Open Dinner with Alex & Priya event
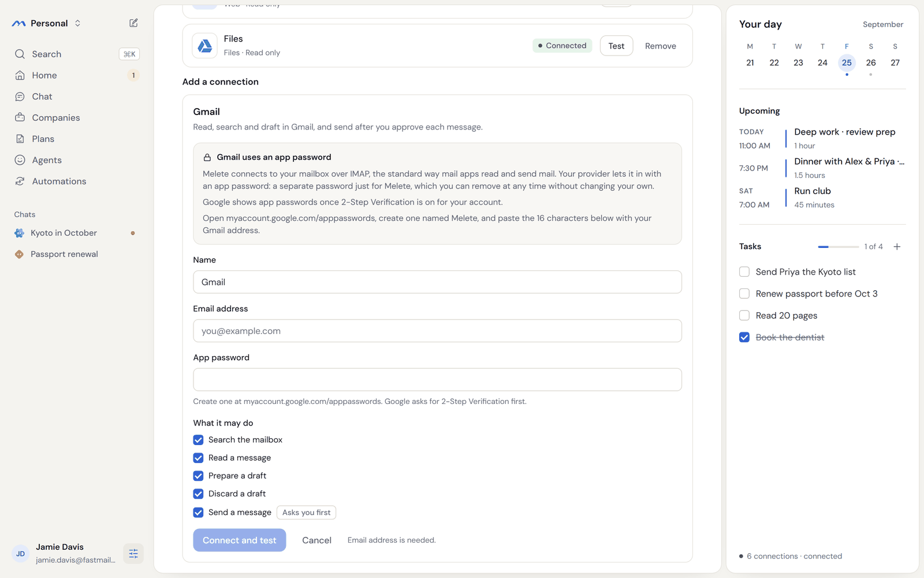Screen dimensions: 924x578 coord(822,168)
